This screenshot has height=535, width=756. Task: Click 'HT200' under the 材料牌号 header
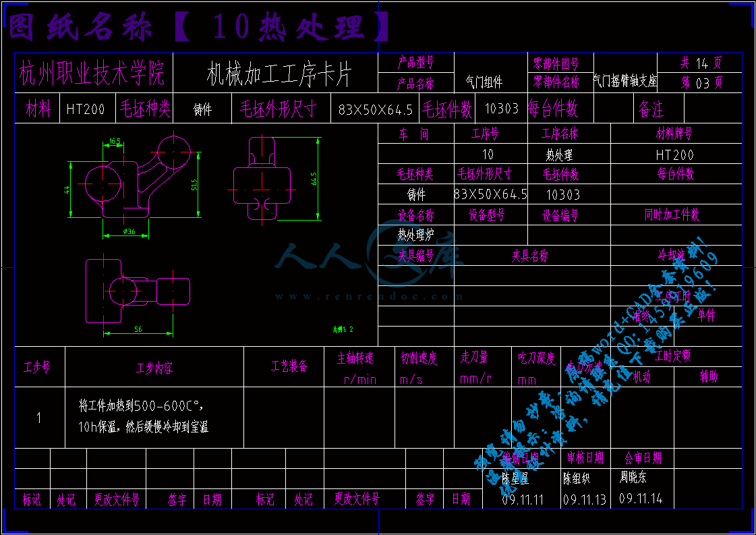point(674,155)
